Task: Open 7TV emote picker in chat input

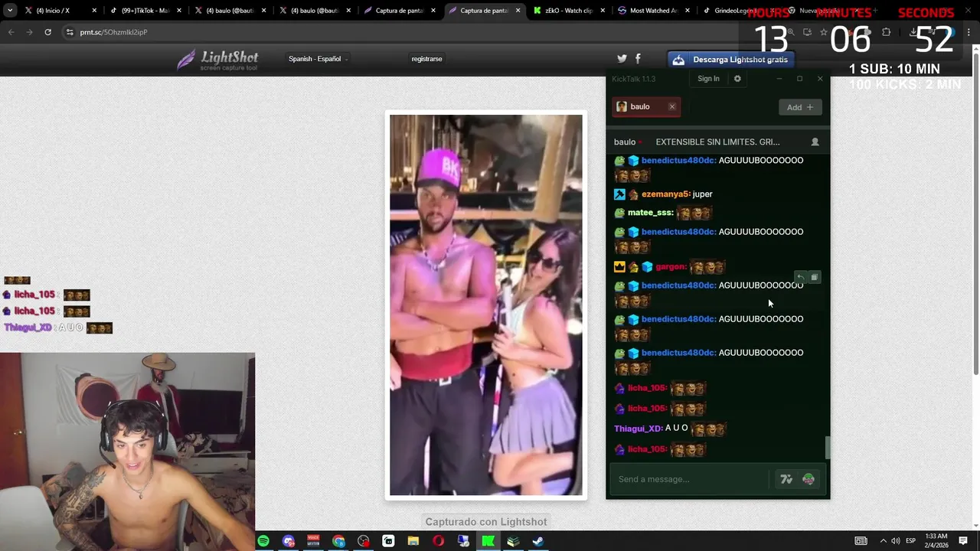Action: pyautogui.click(x=786, y=479)
